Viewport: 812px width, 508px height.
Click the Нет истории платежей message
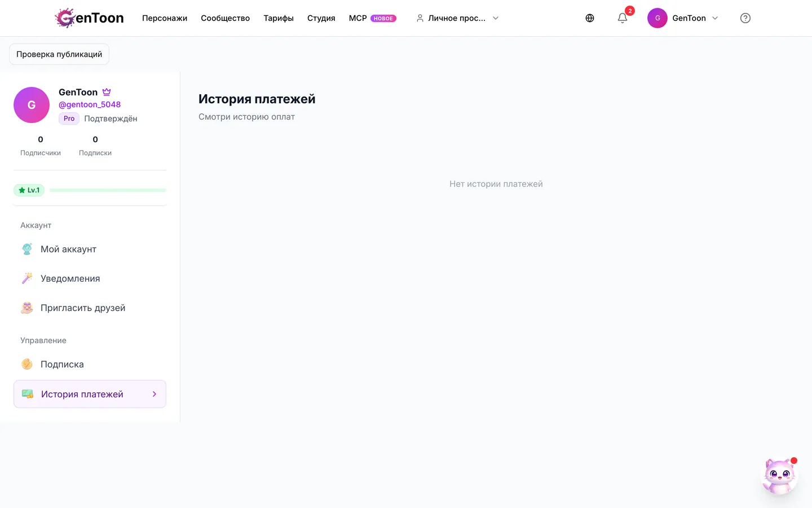(496, 184)
